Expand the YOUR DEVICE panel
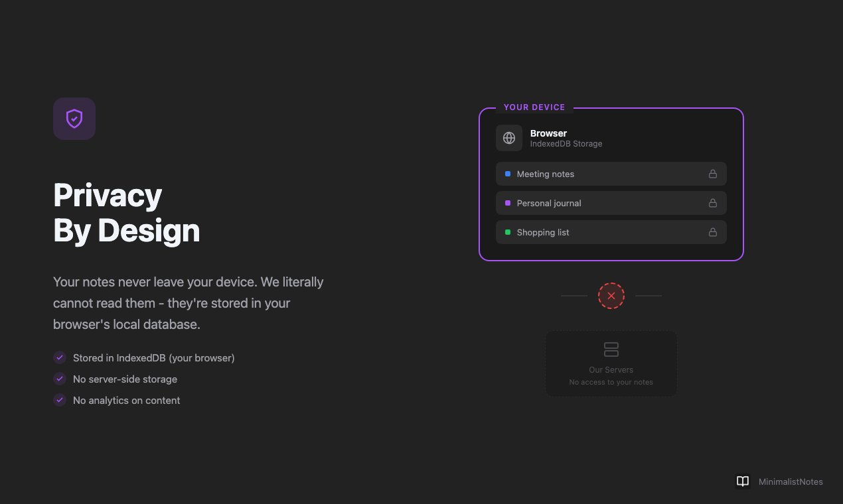843x504 pixels. [611, 184]
